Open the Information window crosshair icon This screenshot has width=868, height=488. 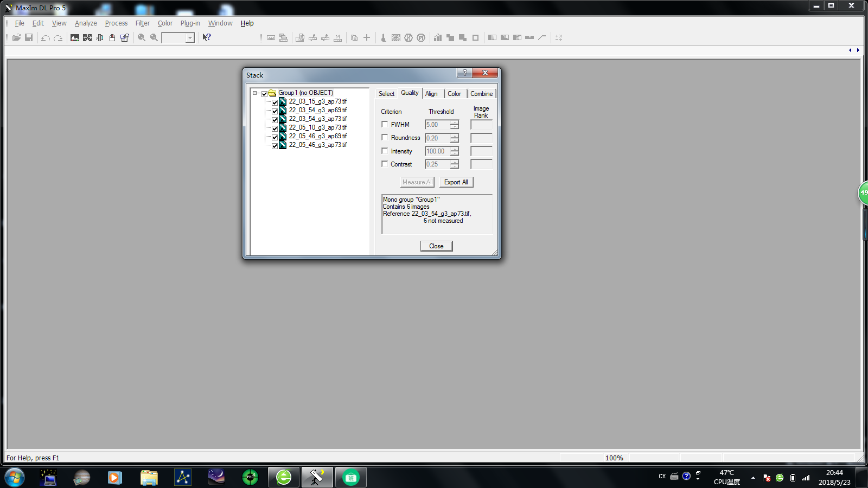87,37
